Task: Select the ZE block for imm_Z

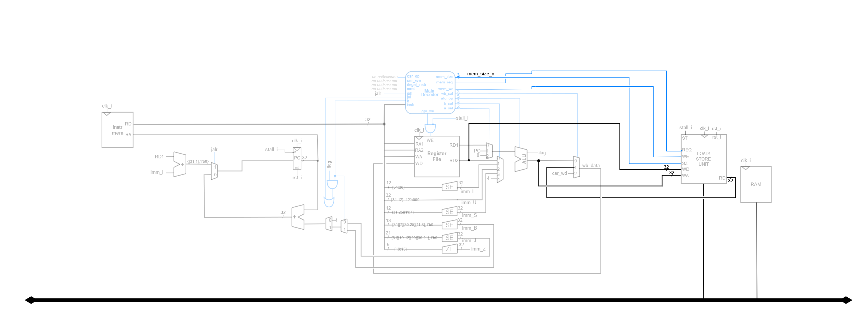Action: [449, 249]
